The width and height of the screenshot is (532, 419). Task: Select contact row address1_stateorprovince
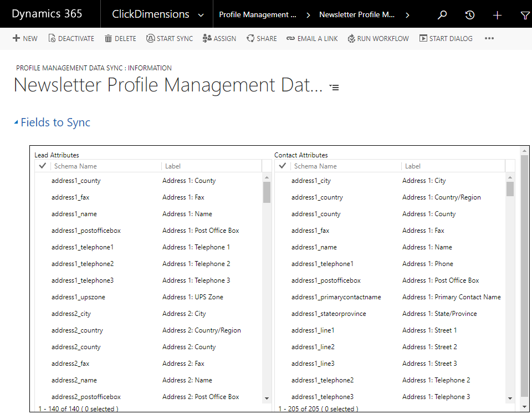[390, 314]
